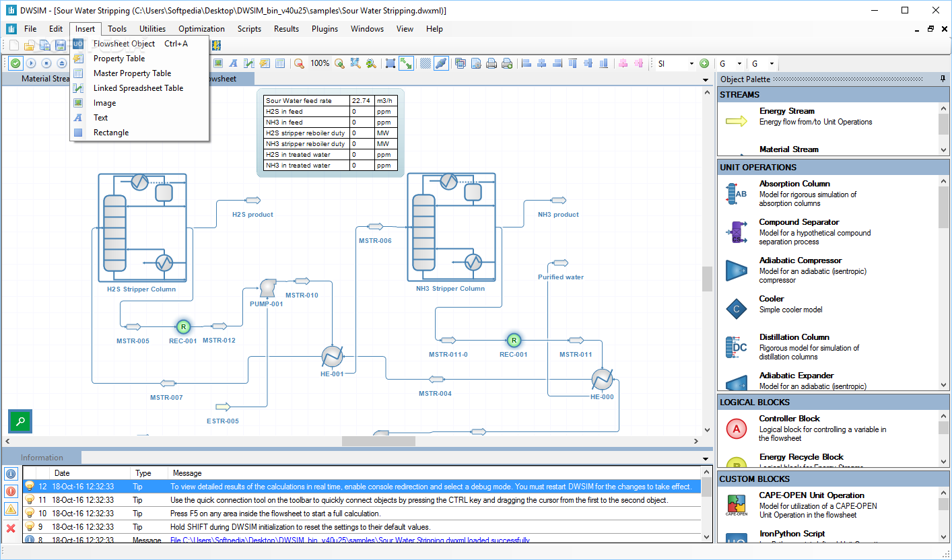Click the zoom out magnifier icon
952x560 pixels.
point(299,63)
